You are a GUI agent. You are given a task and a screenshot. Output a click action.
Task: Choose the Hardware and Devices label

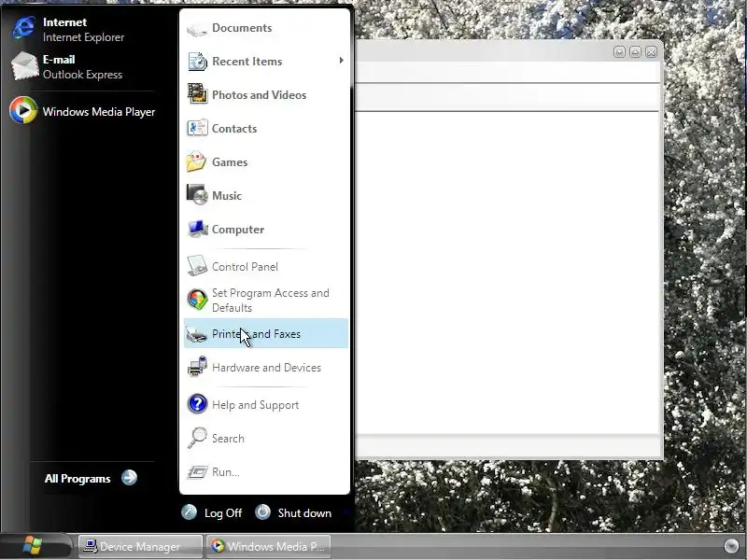(266, 368)
